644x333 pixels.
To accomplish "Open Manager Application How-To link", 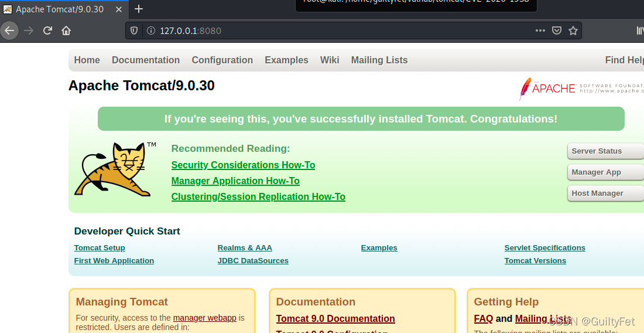I will (x=235, y=181).
